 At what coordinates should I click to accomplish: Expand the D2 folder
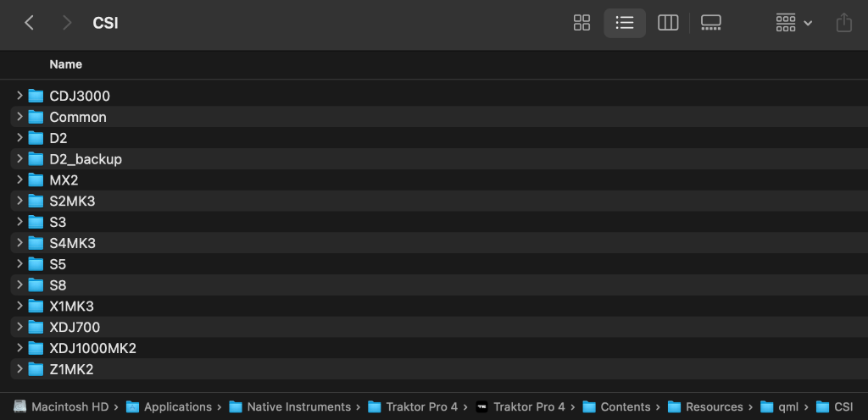pos(19,138)
